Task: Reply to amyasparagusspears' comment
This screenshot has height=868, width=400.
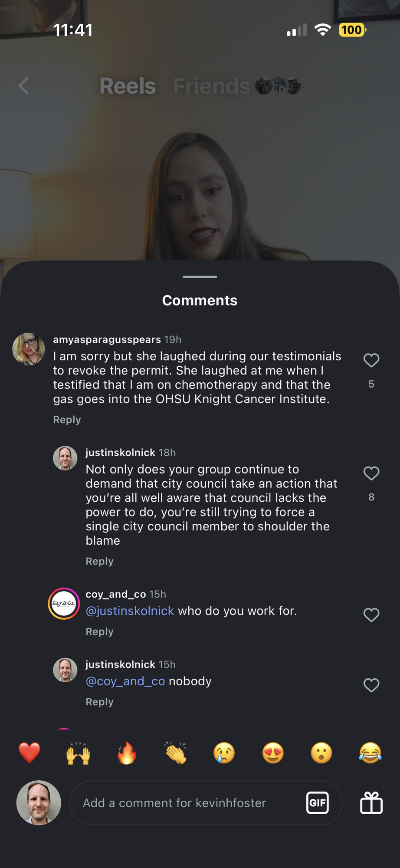Action: (67, 420)
